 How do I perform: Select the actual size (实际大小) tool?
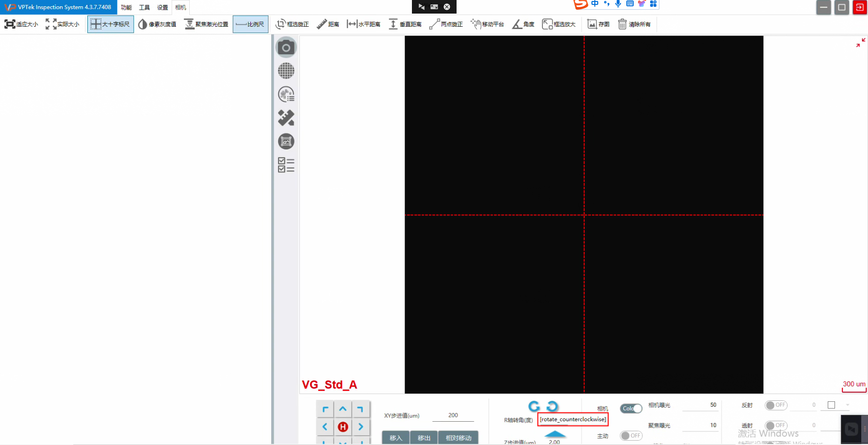63,24
